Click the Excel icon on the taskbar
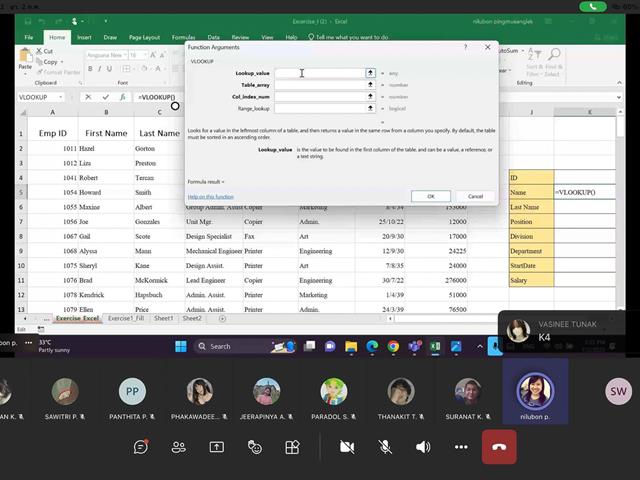Screen dimensions: 640x480 point(435,347)
